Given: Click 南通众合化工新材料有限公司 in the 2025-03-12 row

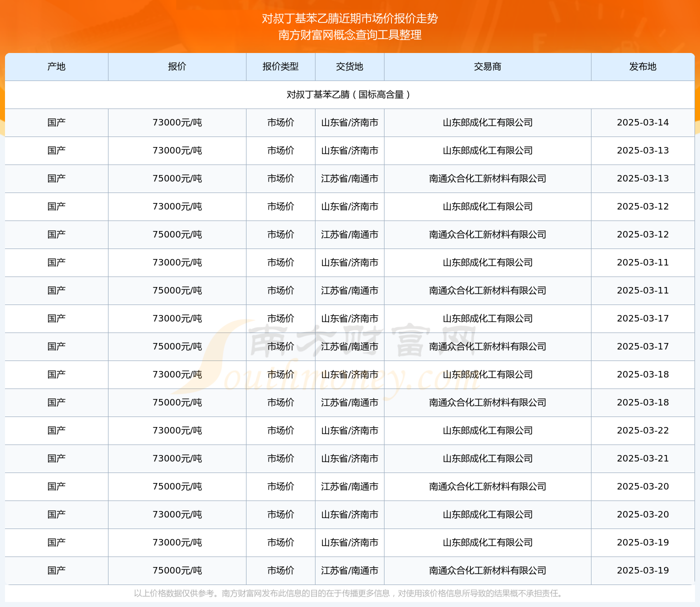Looking at the screenshot, I should (x=487, y=234).
